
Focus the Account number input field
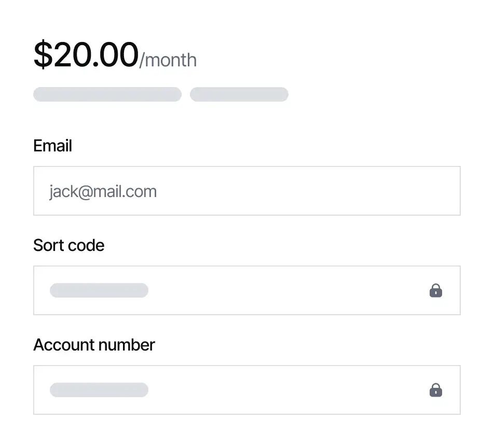pos(246,390)
